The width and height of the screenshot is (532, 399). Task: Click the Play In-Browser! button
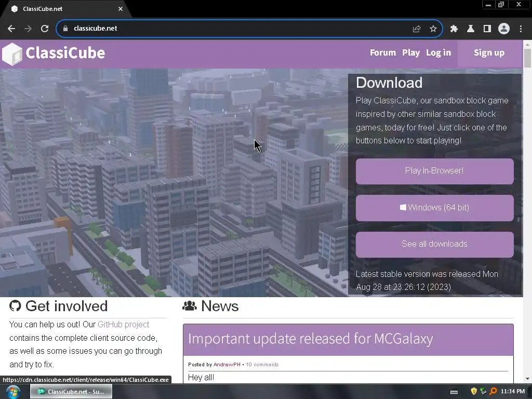[x=435, y=171]
